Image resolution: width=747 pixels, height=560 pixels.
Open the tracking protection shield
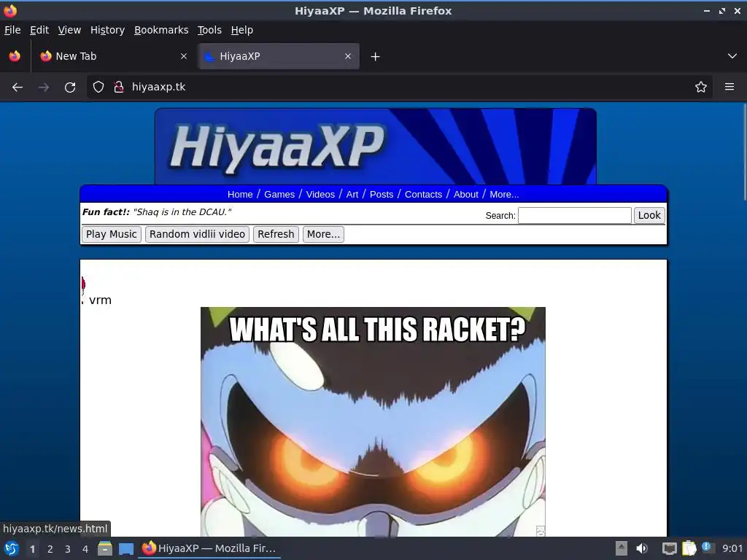(x=98, y=87)
